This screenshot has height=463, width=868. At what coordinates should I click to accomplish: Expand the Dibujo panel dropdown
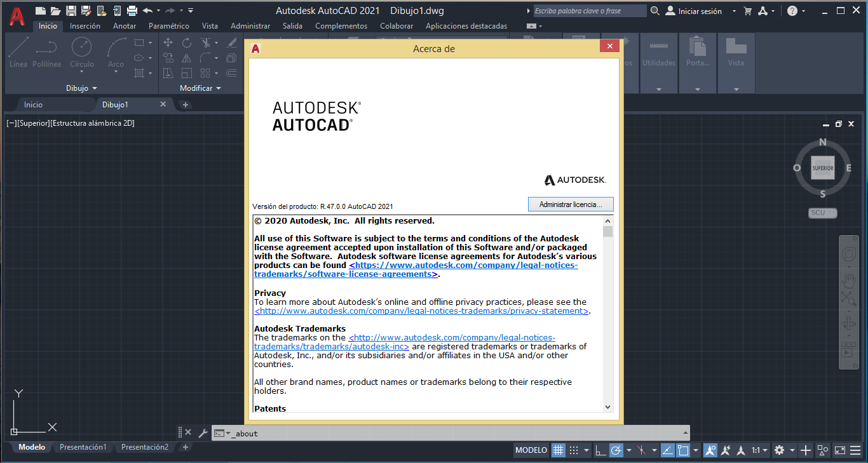81,88
